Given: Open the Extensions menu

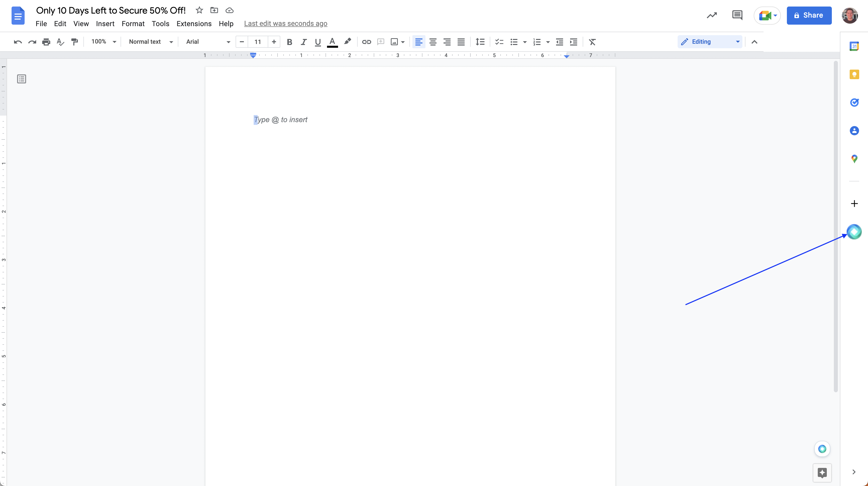Looking at the screenshot, I should coord(194,23).
